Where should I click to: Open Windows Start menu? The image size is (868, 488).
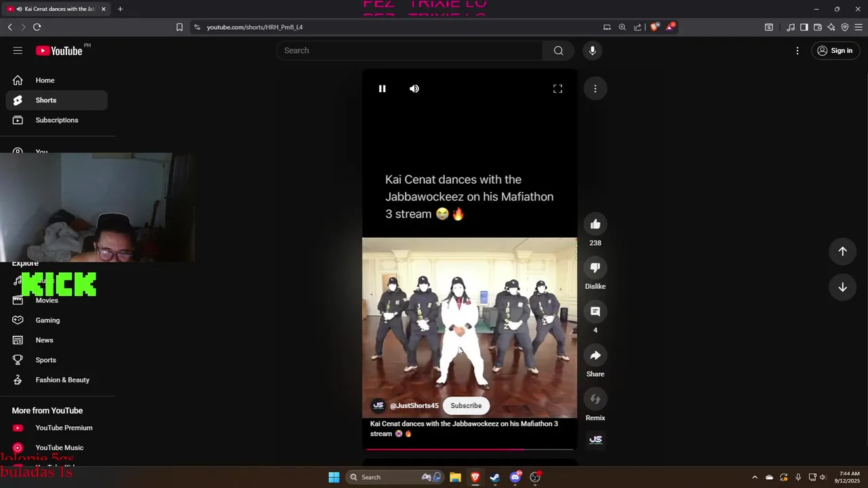(x=334, y=477)
